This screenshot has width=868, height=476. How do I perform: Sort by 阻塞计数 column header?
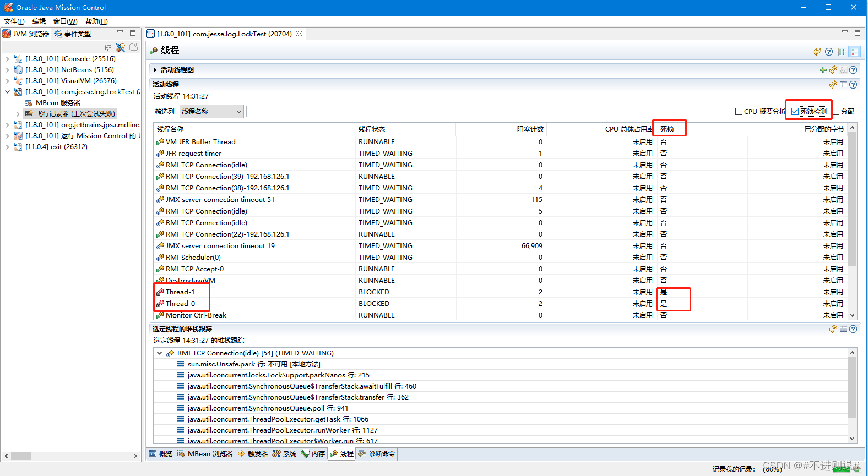(x=501, y=129)
